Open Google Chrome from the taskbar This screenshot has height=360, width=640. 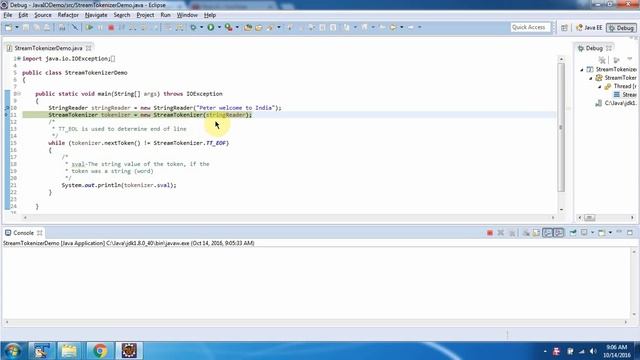(x=99, y=351)
